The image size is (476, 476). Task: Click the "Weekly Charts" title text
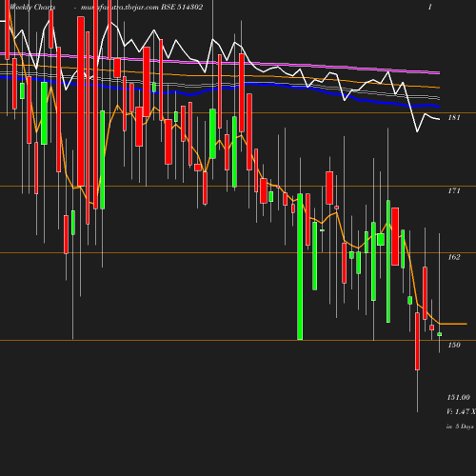click(x=32, y=7)
